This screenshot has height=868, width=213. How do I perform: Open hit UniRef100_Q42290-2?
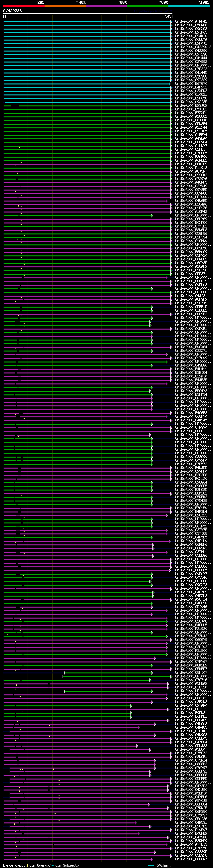(x=193, y=47)
